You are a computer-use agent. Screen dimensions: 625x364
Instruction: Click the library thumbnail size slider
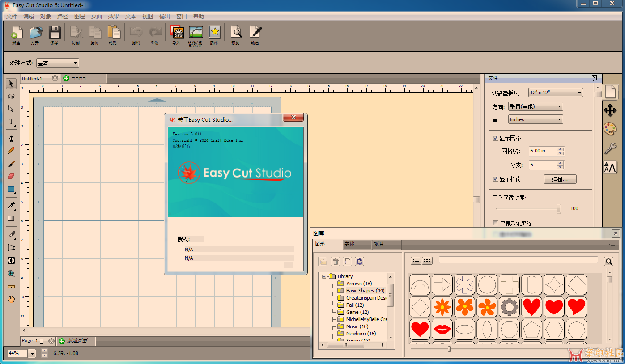click(449, 349)
